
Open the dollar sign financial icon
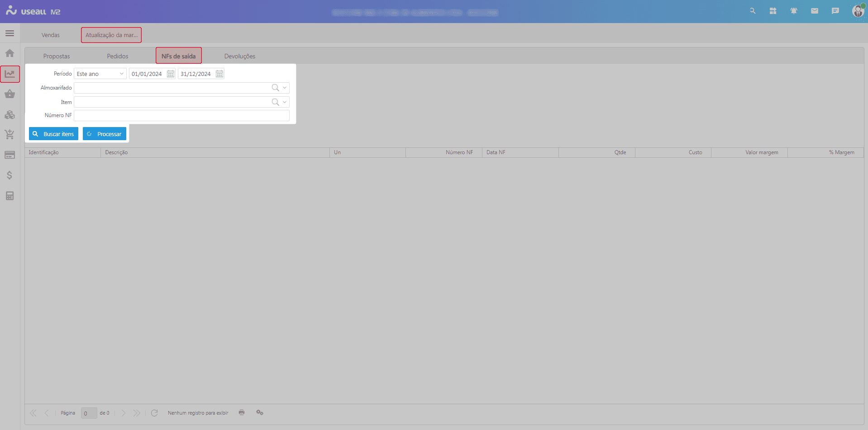click(10, 175)
